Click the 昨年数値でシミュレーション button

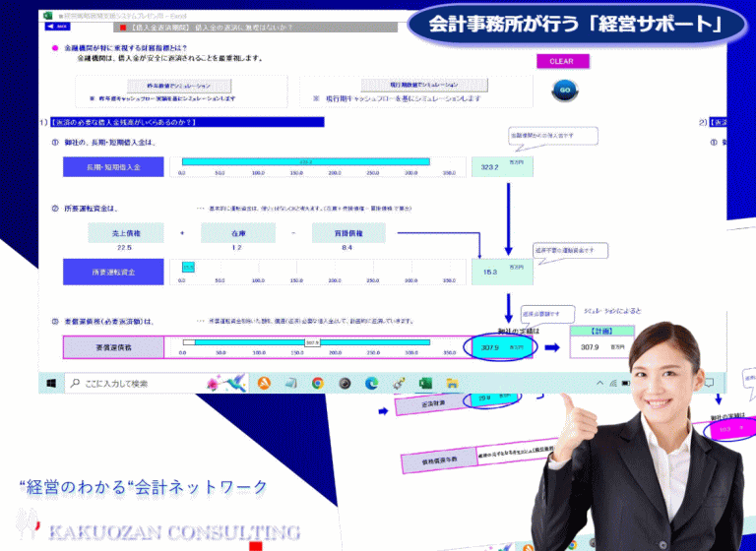(x=179, y=86)
